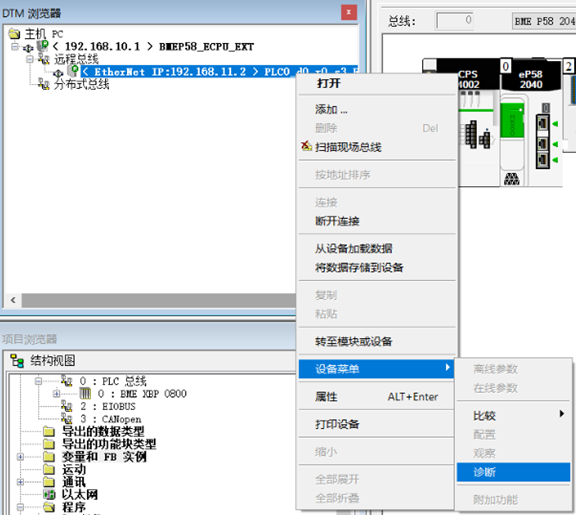
Task: Collapse the Remote Bus tree node
Action: pos(29,59)
